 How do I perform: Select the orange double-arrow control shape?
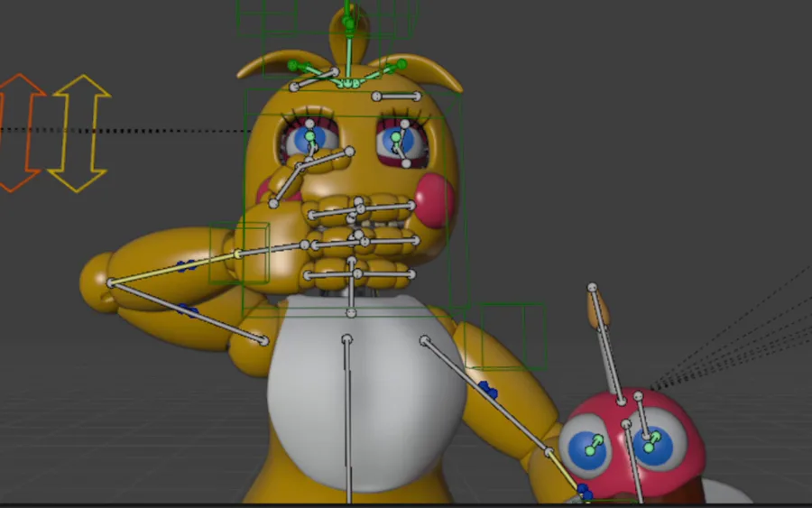(x=18, y=133)
